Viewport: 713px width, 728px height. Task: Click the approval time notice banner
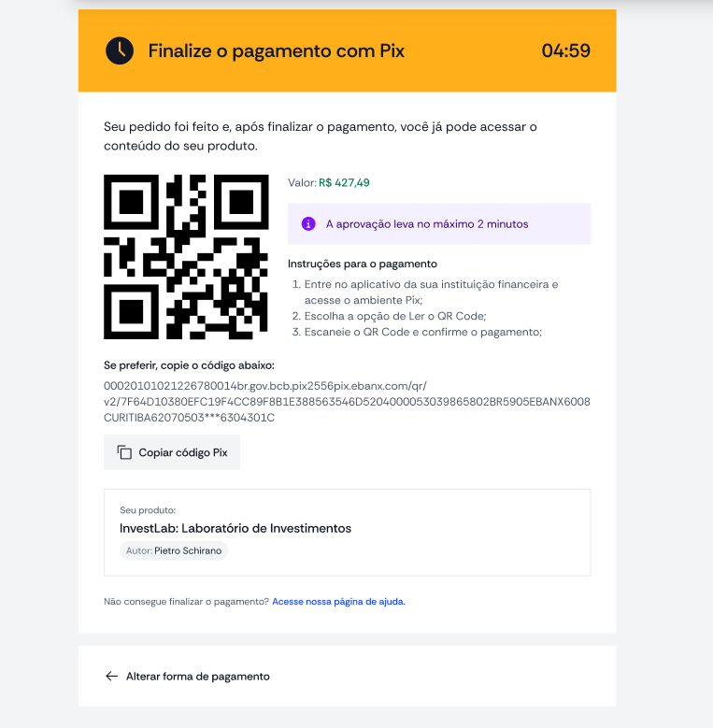click(x=439, y=223)
